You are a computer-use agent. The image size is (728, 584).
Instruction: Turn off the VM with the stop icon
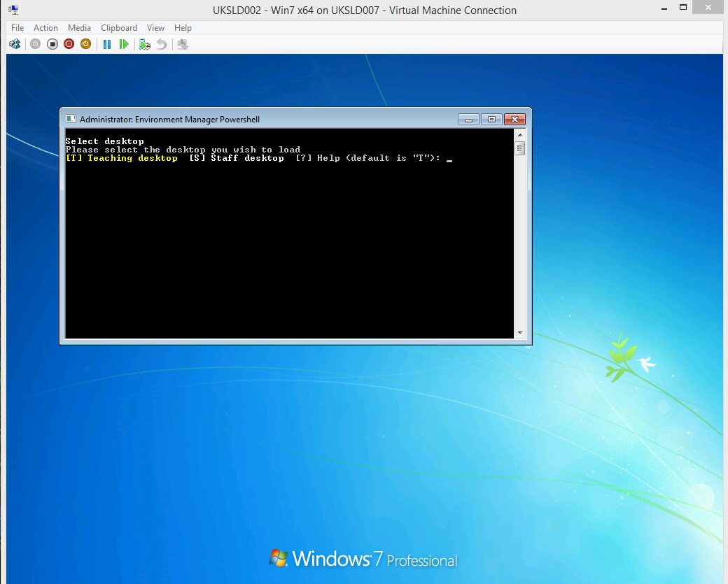click(52, 44)
